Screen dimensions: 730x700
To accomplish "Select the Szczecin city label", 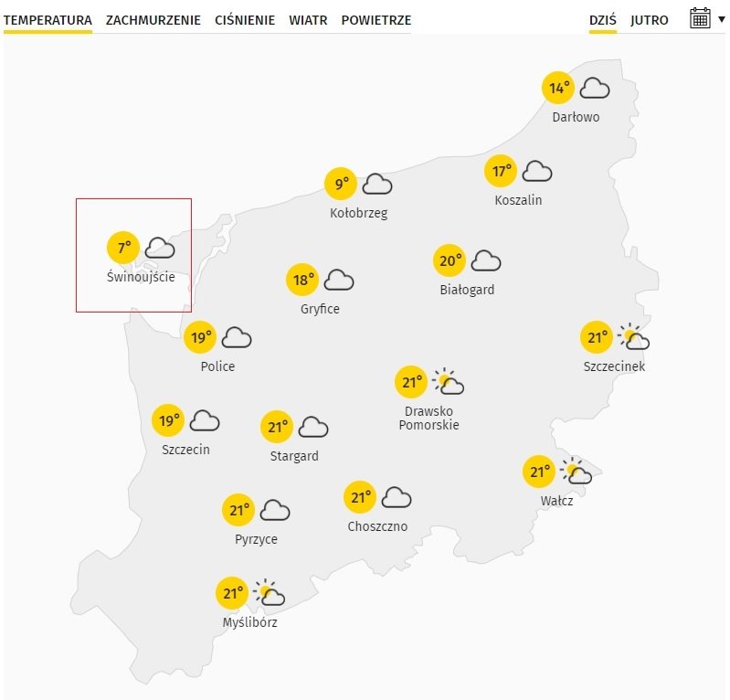I will point(185,450).
